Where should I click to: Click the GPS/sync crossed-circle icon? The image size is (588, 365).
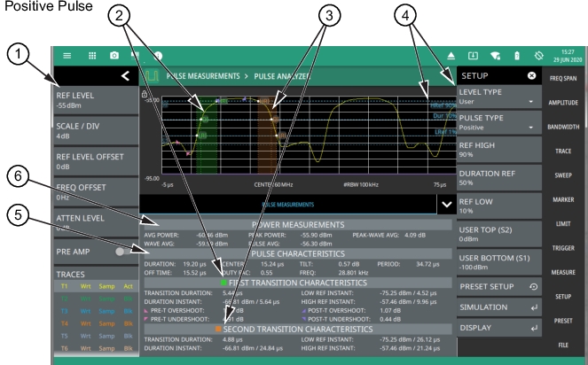click(x=539, y=54)
